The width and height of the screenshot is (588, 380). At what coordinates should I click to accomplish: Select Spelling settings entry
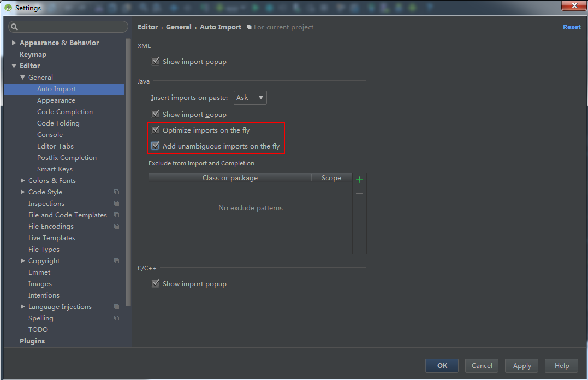tap(41, 318)
